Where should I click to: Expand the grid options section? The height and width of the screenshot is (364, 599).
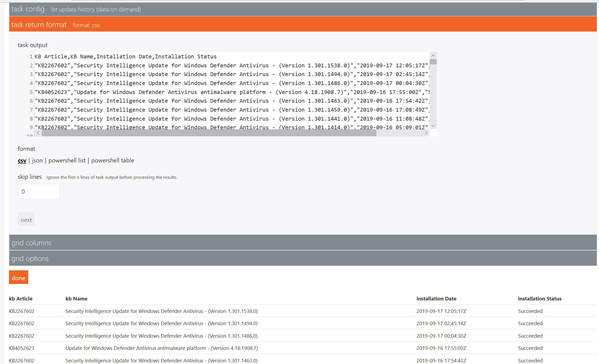pos(30,258)
